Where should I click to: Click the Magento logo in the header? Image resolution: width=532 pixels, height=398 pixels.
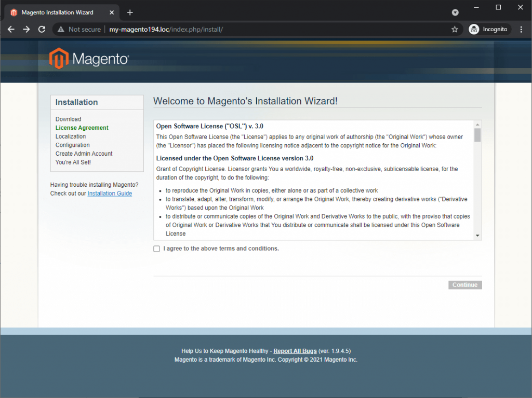click(x=88, y=59)
